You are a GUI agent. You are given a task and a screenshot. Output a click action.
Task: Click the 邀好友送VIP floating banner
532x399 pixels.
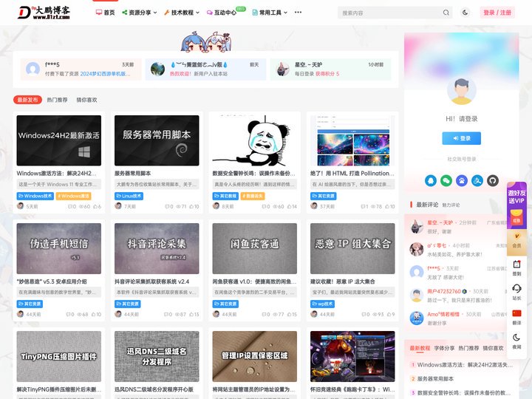pyautogui.click(x=516, y=205)
